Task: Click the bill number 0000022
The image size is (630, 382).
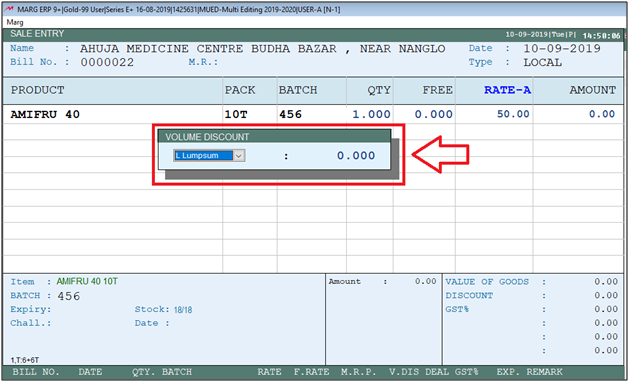Action: coord(107,62)
